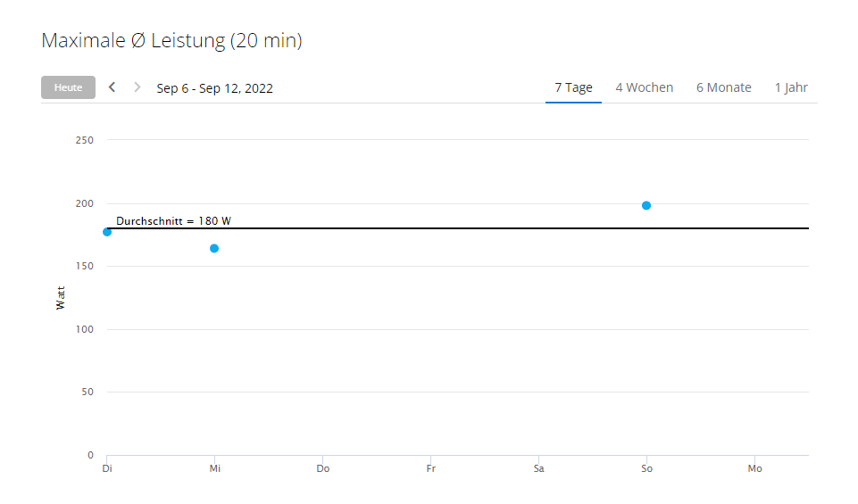Click the Sunday (So) data point near 200
Image resolution: width=858 pixels, height=504 pixels.
pos(646,205)
